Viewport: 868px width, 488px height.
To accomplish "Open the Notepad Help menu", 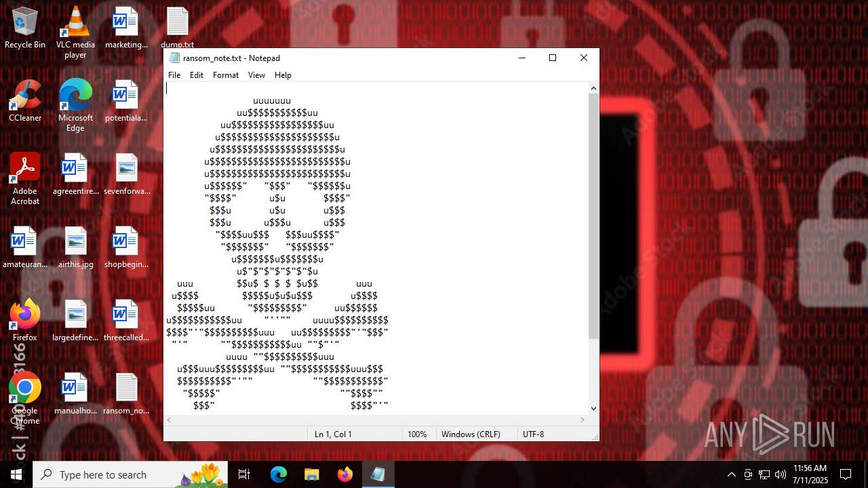I will 283,75.
